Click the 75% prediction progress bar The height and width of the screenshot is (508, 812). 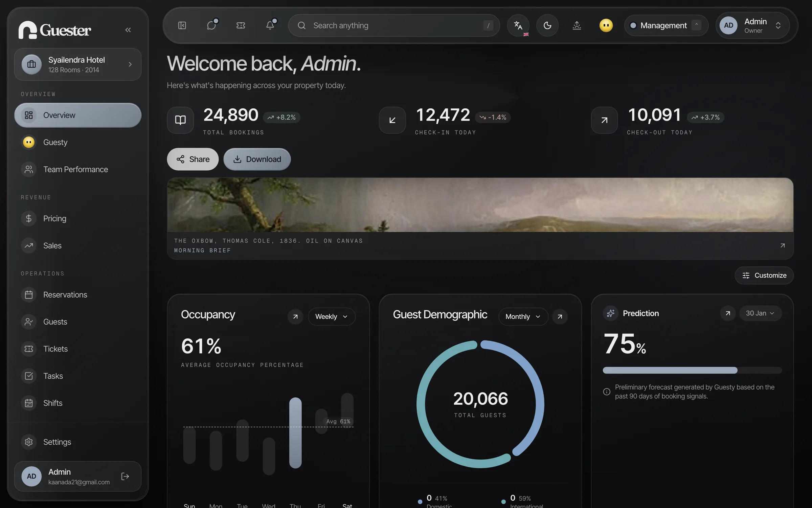tap(692, 370)
